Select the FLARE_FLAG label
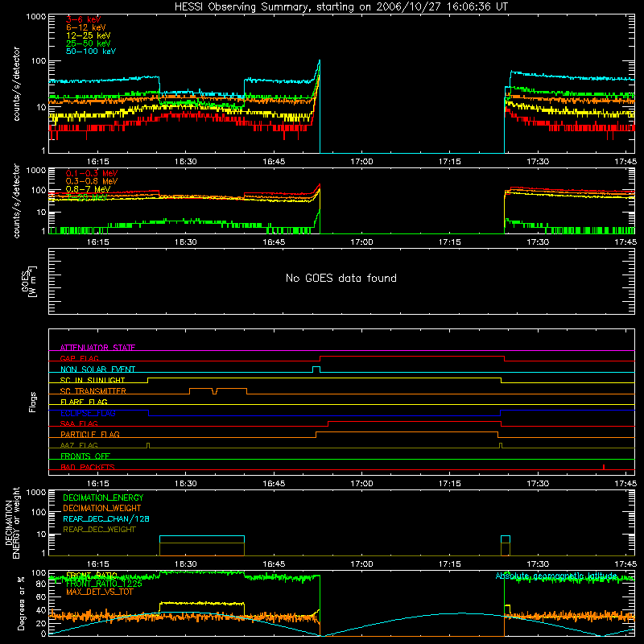Screen dimensions: 644x644 [x=84, y=402]
